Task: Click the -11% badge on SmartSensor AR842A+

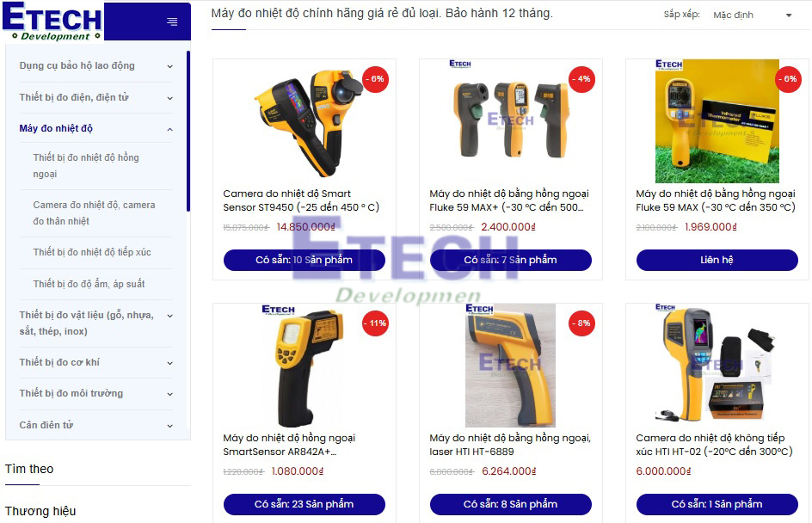Action: [x=376, y=323]
